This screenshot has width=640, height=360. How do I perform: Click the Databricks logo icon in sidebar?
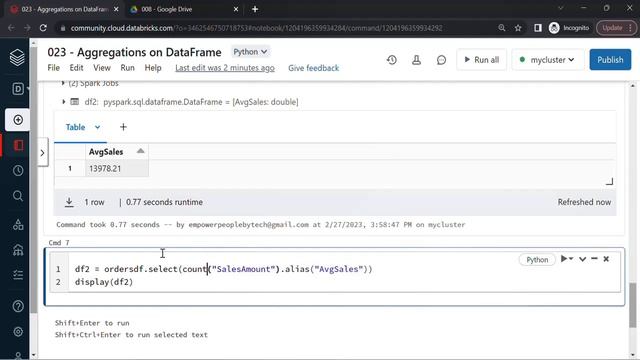tap(17, 58)
